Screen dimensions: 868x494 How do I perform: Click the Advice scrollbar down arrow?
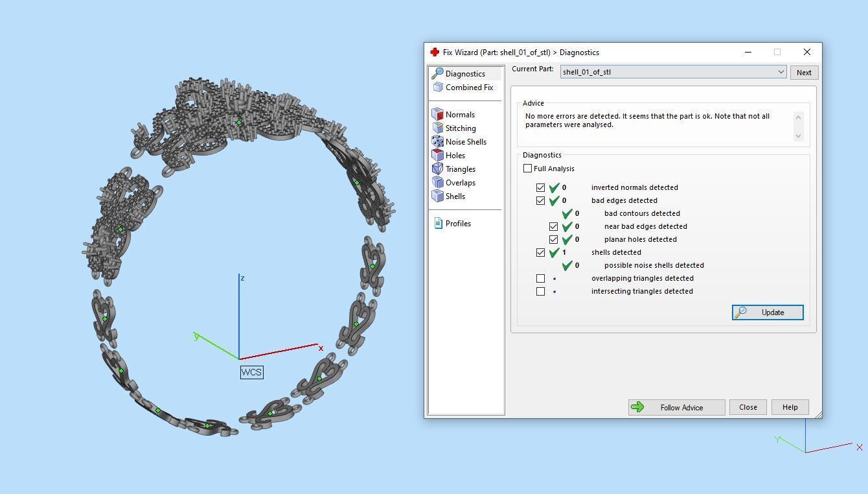click(x=798, y=135)
